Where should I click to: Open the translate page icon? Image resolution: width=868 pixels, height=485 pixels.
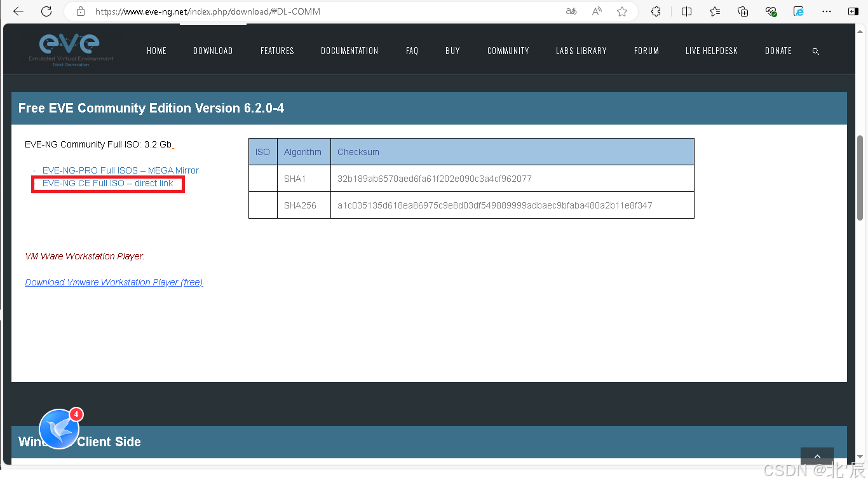click(571, 11)
